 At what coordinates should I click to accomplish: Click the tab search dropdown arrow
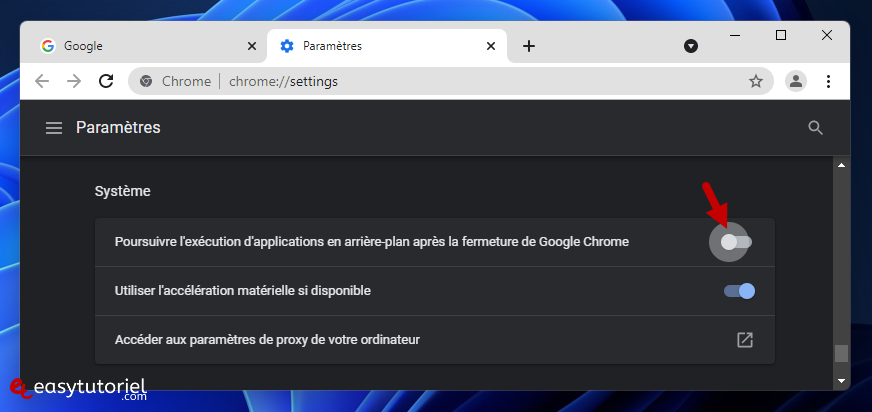[691, 46]
